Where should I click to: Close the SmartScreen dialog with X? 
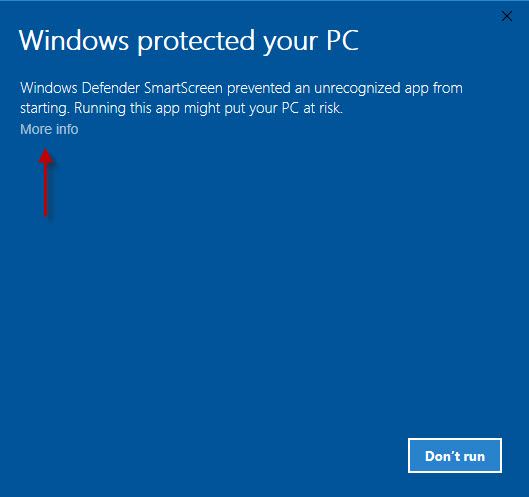click(x=507, y=16)
